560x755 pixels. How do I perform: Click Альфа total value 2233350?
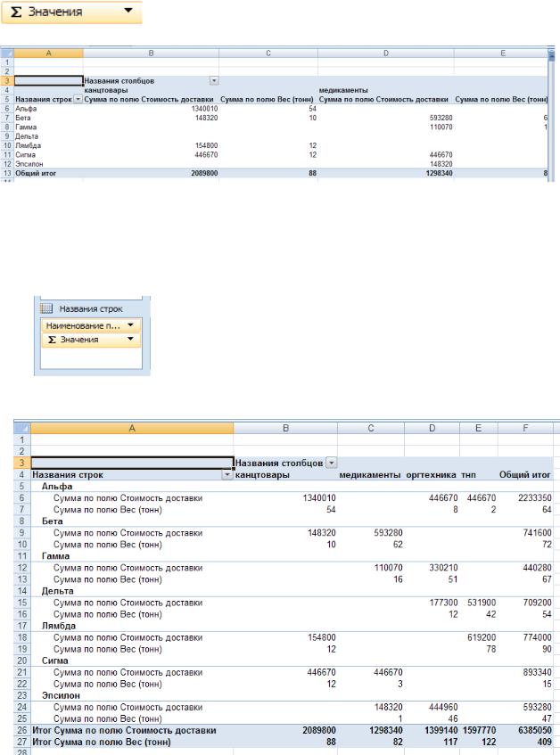pyautogui.click(x=535, y=498)
